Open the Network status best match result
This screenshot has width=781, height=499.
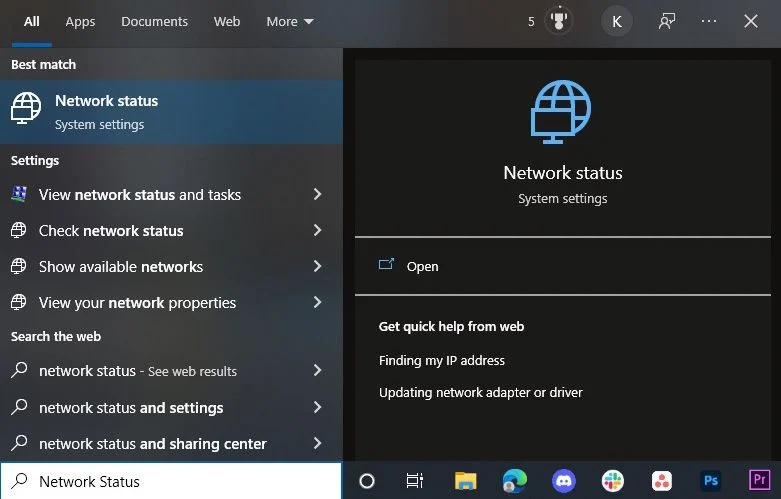[171, 112]
